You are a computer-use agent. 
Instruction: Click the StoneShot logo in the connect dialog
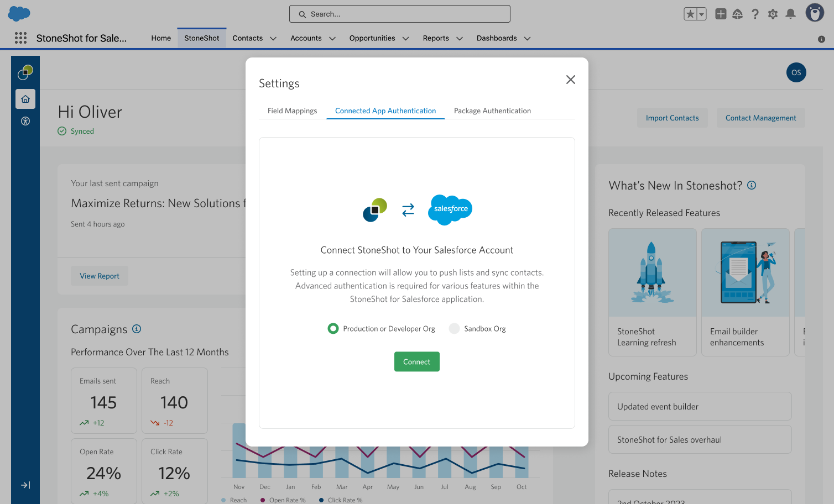pyautogui.click(x=375, y=209)
